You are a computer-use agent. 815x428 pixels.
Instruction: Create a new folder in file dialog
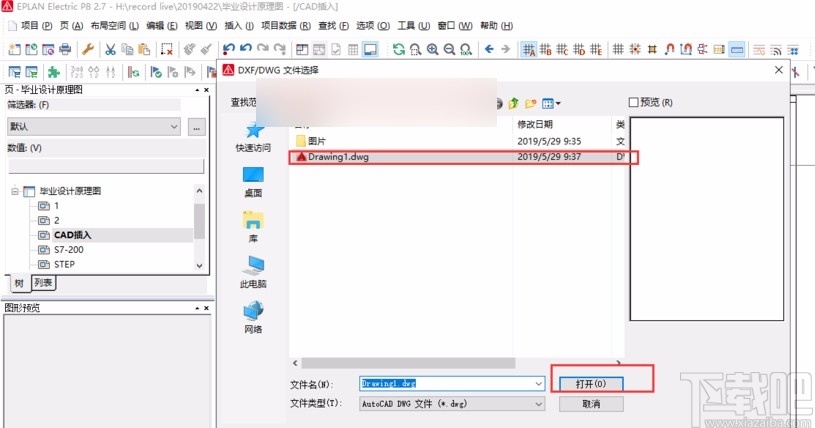[x=531, y=103]
